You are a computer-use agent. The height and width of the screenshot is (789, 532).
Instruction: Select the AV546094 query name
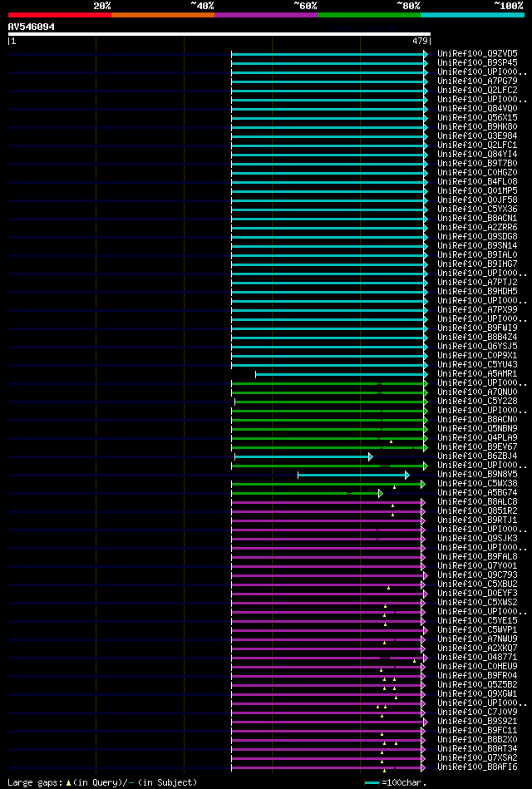click(32, 27)
